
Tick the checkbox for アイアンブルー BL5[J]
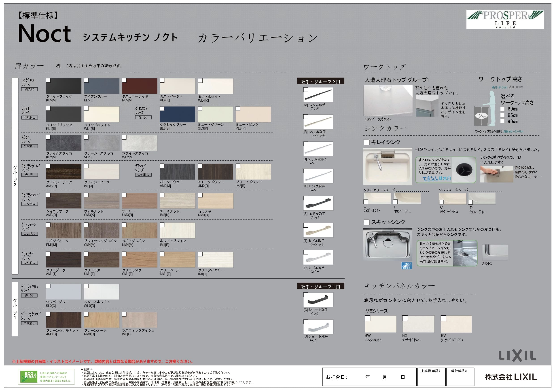86,80
